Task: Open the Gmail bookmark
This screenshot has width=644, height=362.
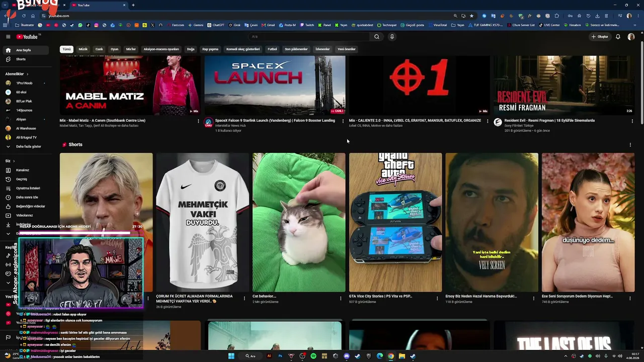Action: coord(268,25)
